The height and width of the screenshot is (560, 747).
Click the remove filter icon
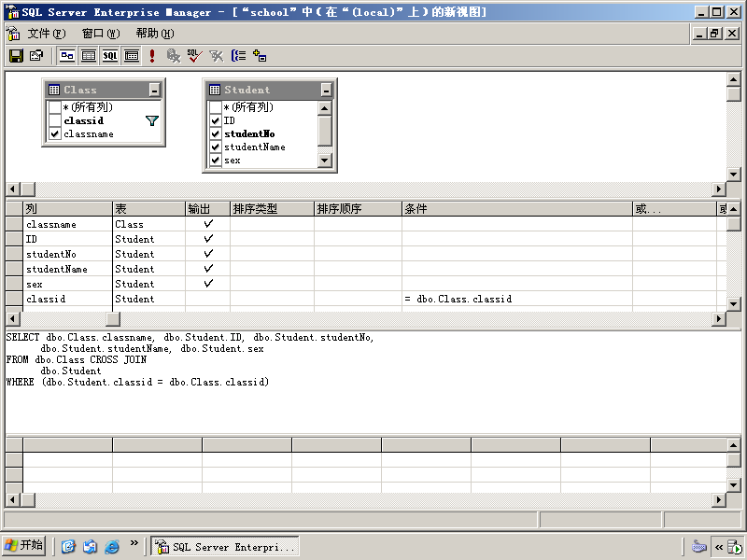click(217, 56)
